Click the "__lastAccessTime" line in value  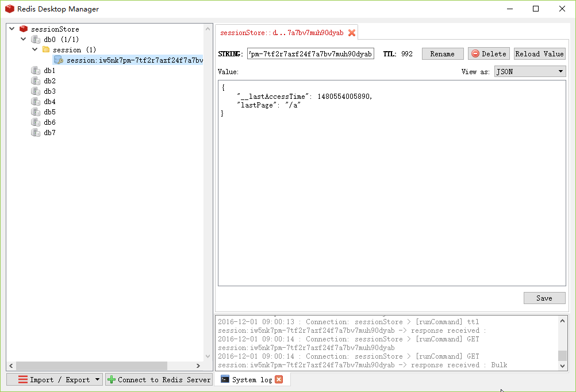tap(305, 96)
